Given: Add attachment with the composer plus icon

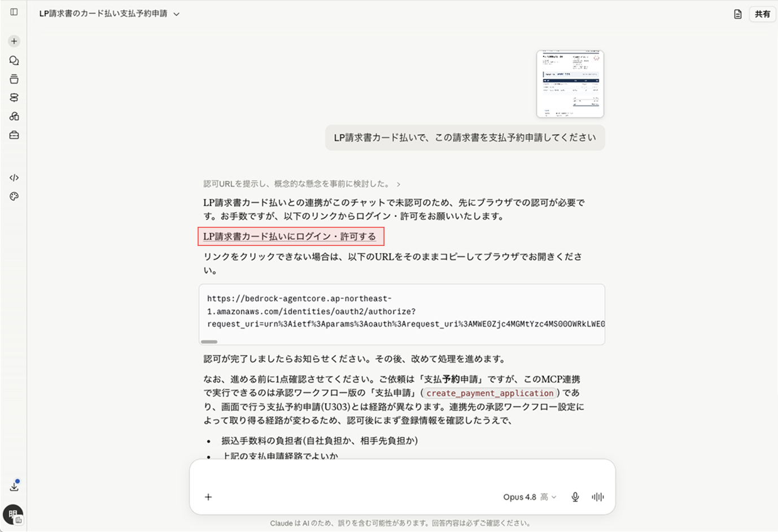Looking at the screenshot, I should pyautogui.click(x=208, y=497).
